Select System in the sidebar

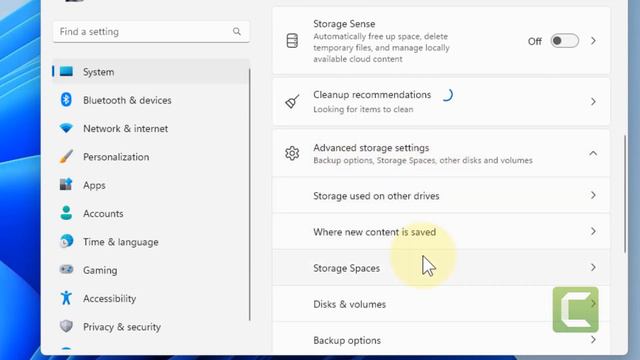click(151, 72)
